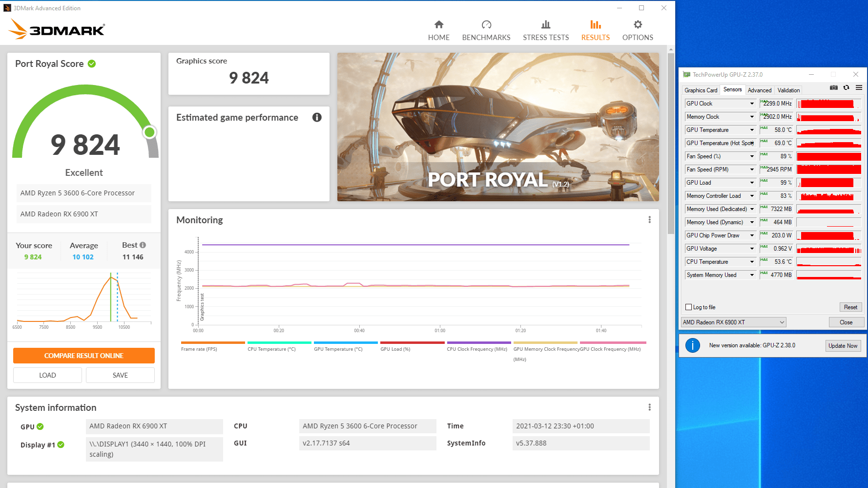This screenshot has width=868, height=488.
Task: Click Update Now for GPU-Z 2.38.0
Action: (x=843, y=346)
